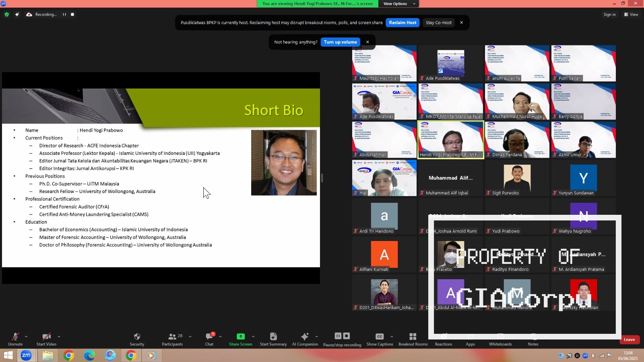This screenshot has width=644, height=362.
Task: Click the Start Summary icon
Action: pyautogui.click(x=273, y=337)
